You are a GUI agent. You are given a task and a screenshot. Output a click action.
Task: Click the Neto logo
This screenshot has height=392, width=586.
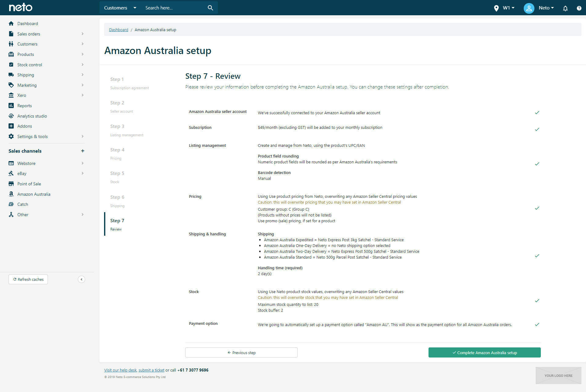tap(20, 7)
